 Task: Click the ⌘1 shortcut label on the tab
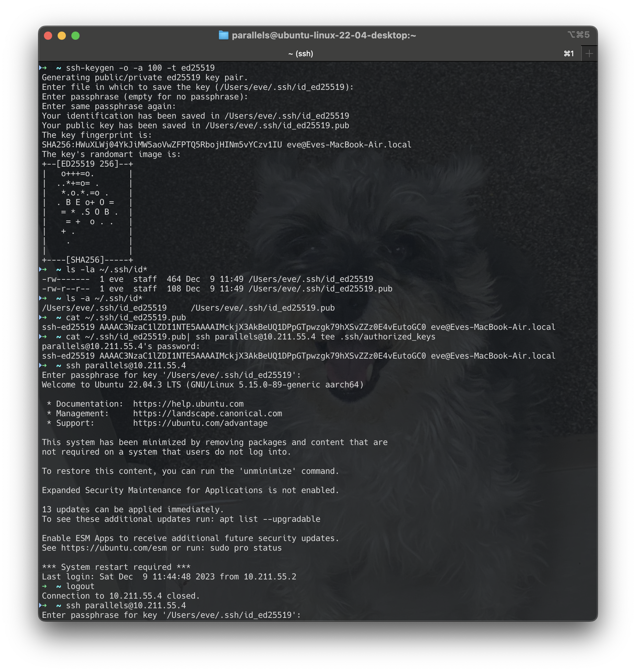(569, 53)
